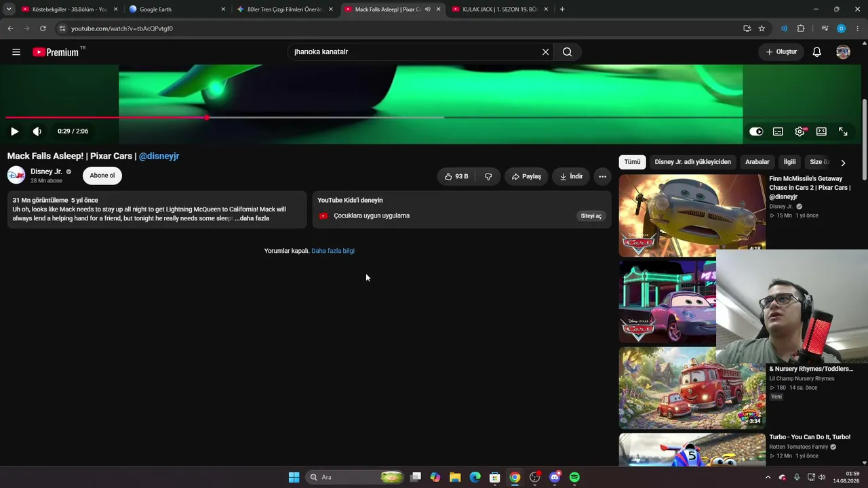Like the video with 93 B
The image size is (868, 488).
coord(456,176)
